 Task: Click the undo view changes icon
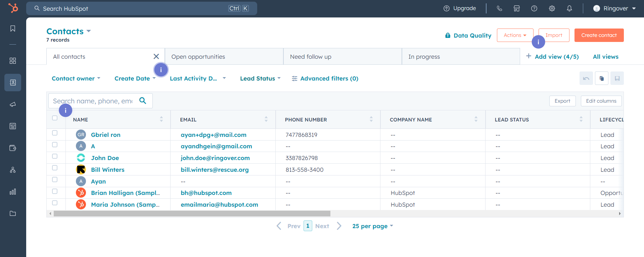point(586,78)
